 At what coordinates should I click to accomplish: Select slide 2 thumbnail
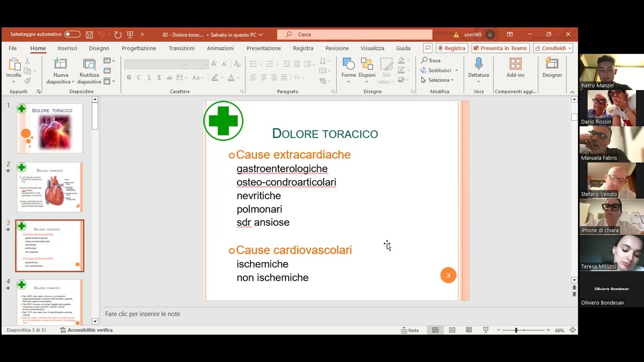(49, 187)
